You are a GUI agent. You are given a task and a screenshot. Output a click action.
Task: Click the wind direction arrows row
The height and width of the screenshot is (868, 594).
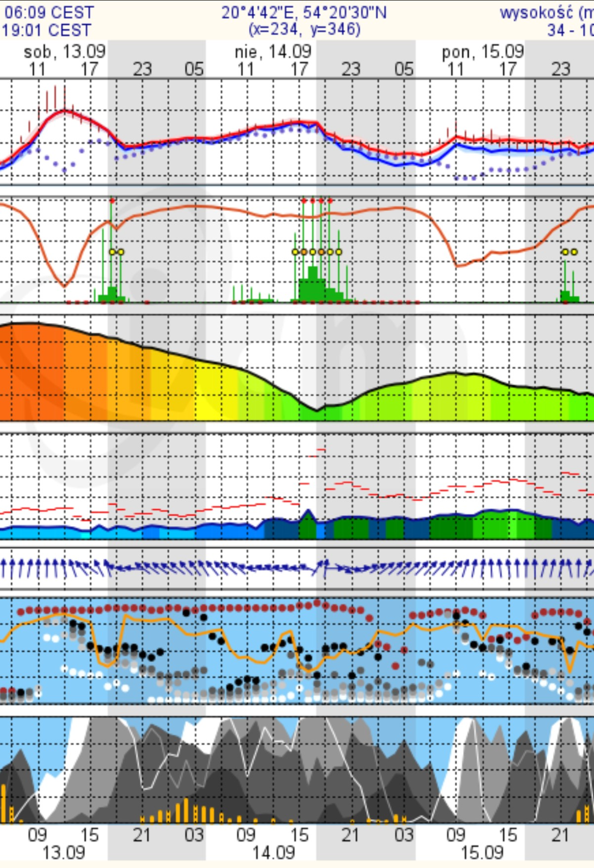tap(297, 568)
